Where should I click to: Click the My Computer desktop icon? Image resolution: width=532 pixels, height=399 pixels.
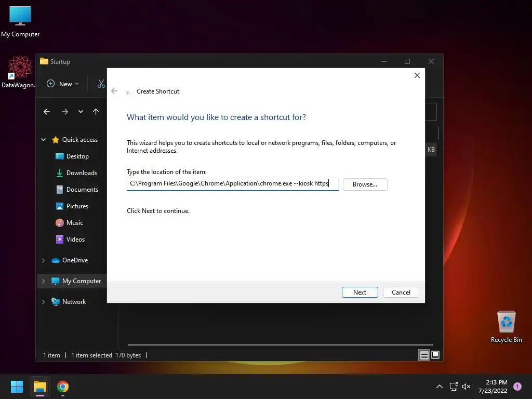20,21
